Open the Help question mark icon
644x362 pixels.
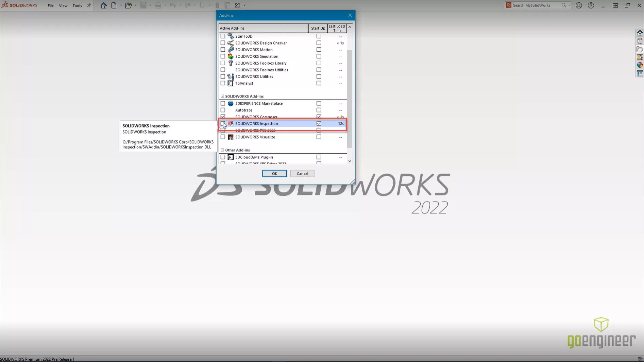(591, 5)
